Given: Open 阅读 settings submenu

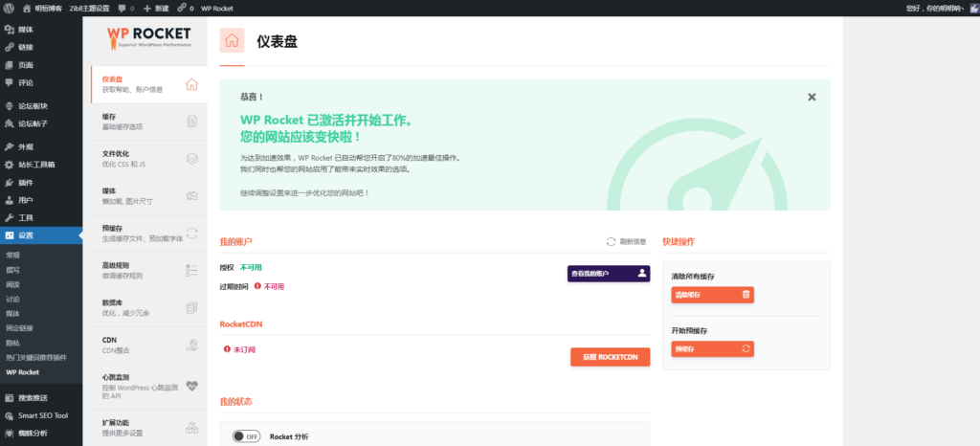Looking at the screenshot, I should click(x=13, y=284).
